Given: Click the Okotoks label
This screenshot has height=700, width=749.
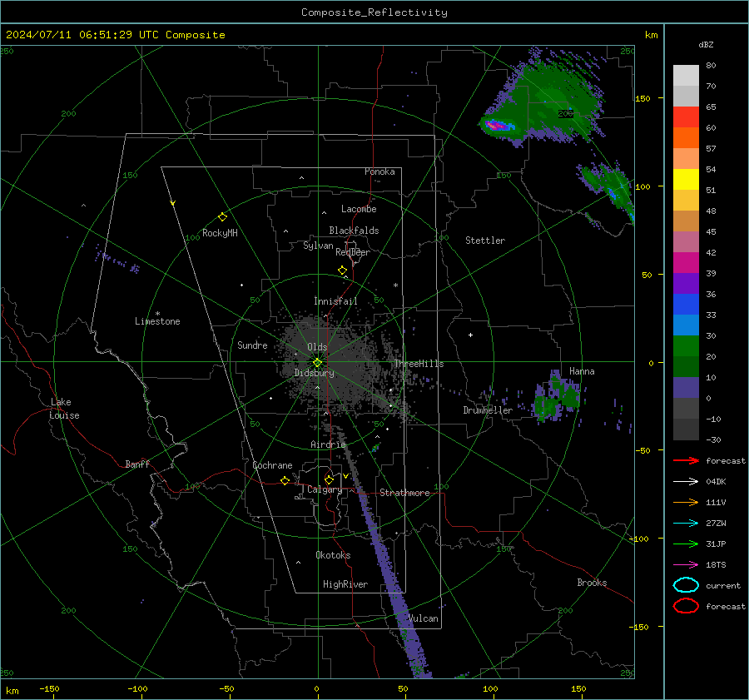Looking at the screenshot, I should [333, 555].
